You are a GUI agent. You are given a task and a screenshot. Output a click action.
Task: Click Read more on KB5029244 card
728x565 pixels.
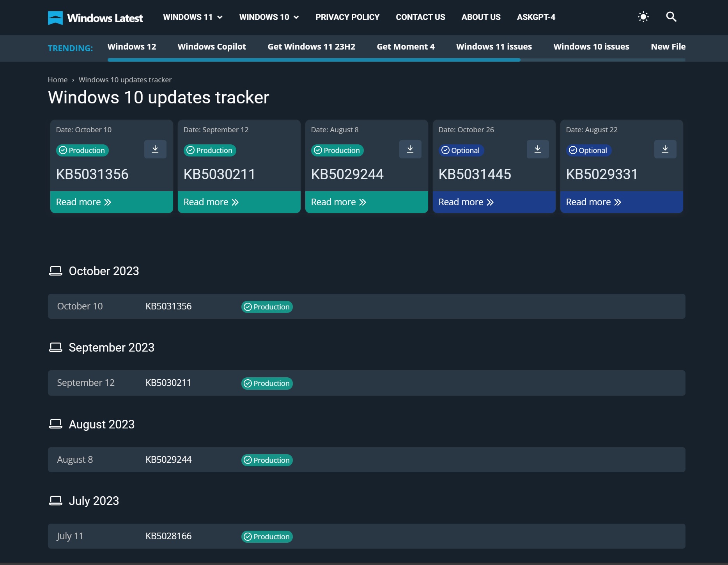[x=367, y=202]
